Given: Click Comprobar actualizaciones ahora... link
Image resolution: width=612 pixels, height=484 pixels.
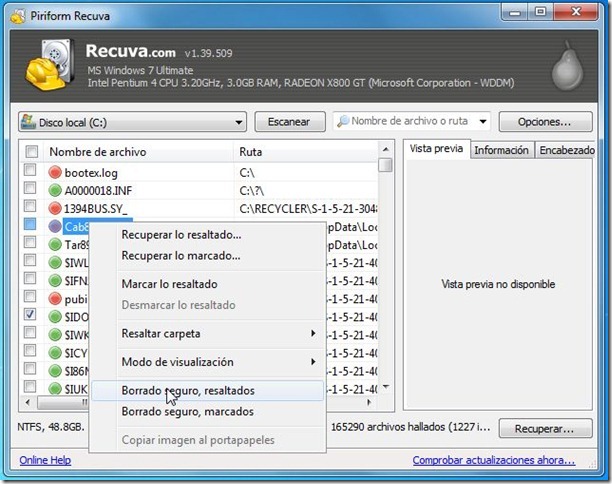Looking at the screenshot, I should (494, 460).
